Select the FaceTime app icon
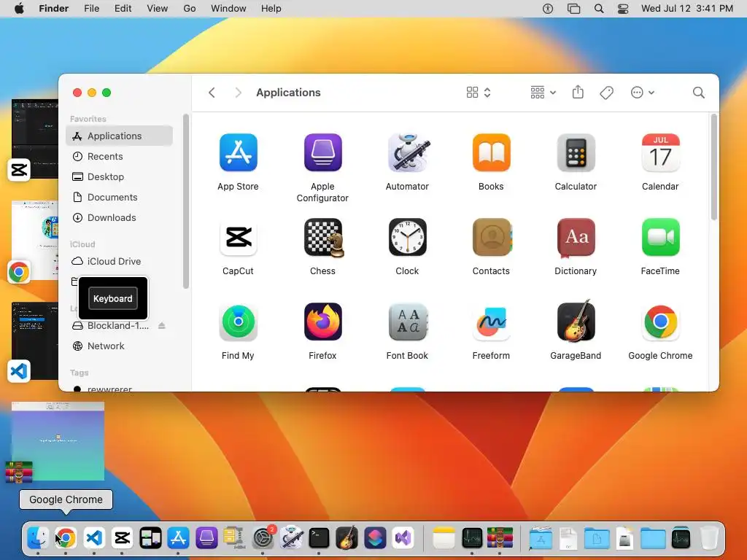The height and width of the screenshot is (560, 747). point(660,237)
